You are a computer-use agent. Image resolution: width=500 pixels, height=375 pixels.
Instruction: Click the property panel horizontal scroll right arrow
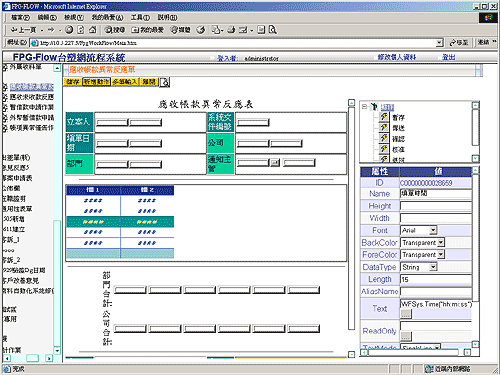(467, 352)
